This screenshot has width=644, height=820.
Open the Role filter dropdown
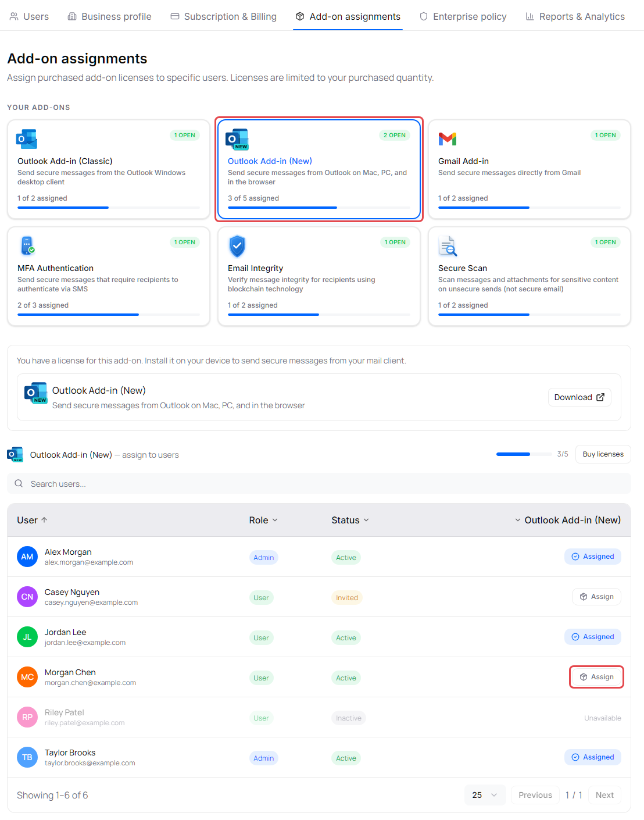263,520
